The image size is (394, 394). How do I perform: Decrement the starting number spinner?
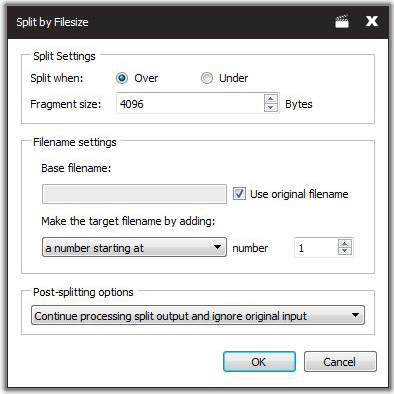tap(345, 252)
